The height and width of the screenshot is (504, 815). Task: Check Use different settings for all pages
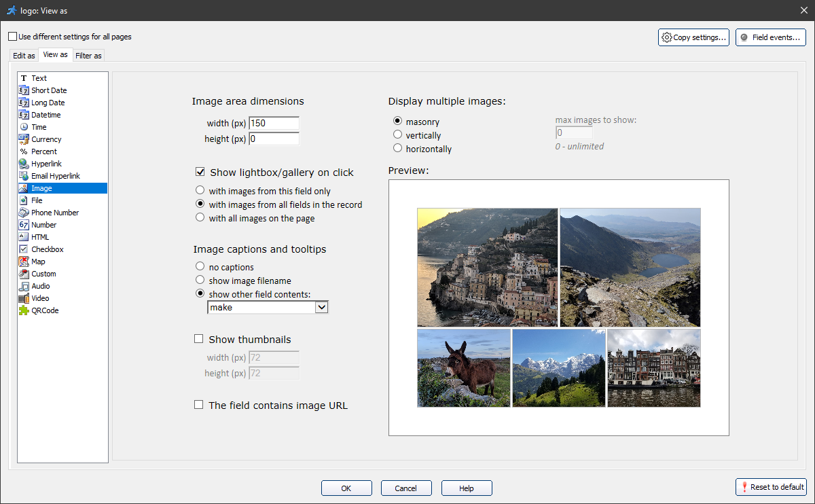click(12, 37)
